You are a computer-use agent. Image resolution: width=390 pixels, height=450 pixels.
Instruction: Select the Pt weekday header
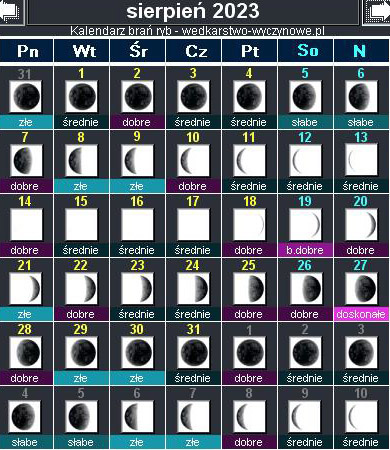[x=250, y=51]
